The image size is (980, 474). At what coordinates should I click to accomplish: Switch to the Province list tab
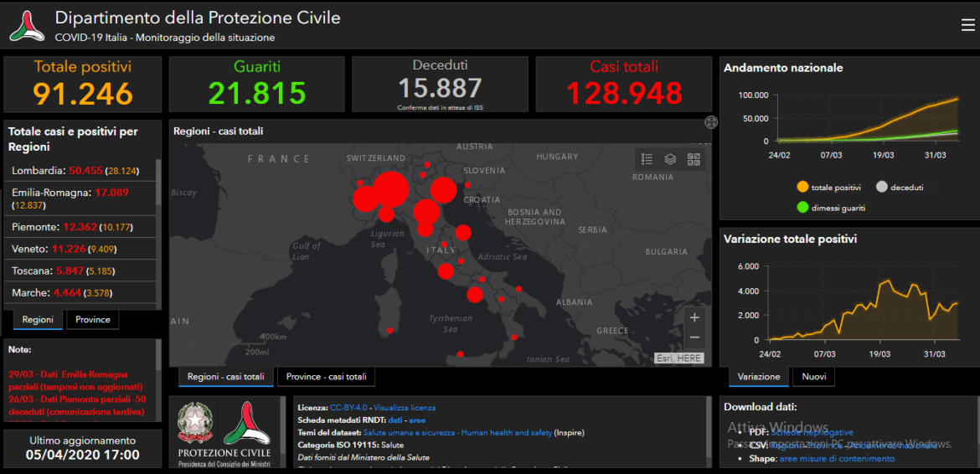(92, 320)
